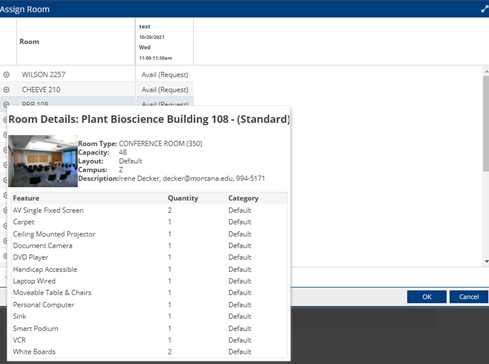The width and height of the screenshot is (489, 364).
Task: Choose Avail (Request) cell for WILSON 2257
Action: pos(165,75)
